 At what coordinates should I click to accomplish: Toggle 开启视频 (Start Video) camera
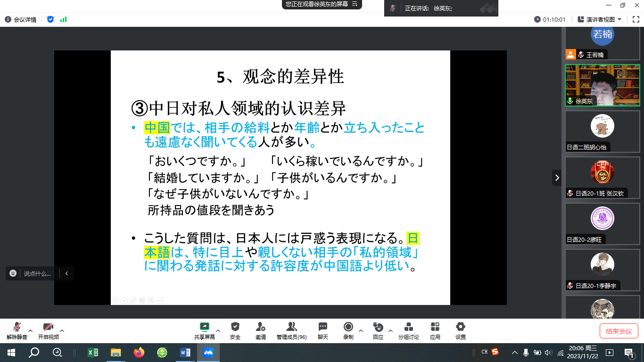tap(48, 327)
